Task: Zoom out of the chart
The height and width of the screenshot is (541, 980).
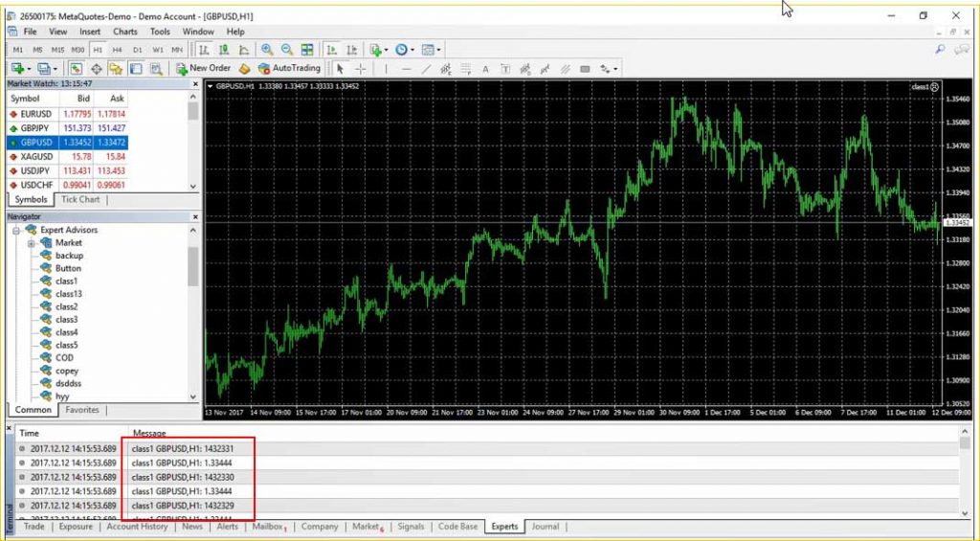Action: 287,50
